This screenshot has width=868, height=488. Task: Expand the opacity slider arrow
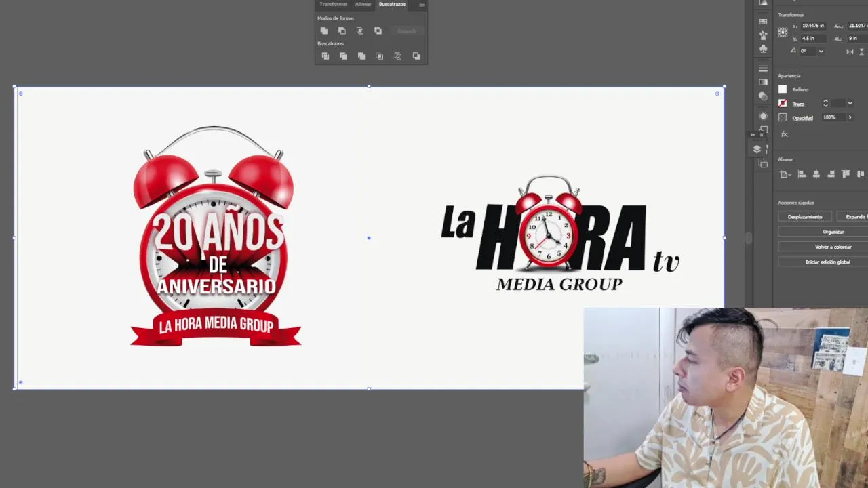point(850,117)
